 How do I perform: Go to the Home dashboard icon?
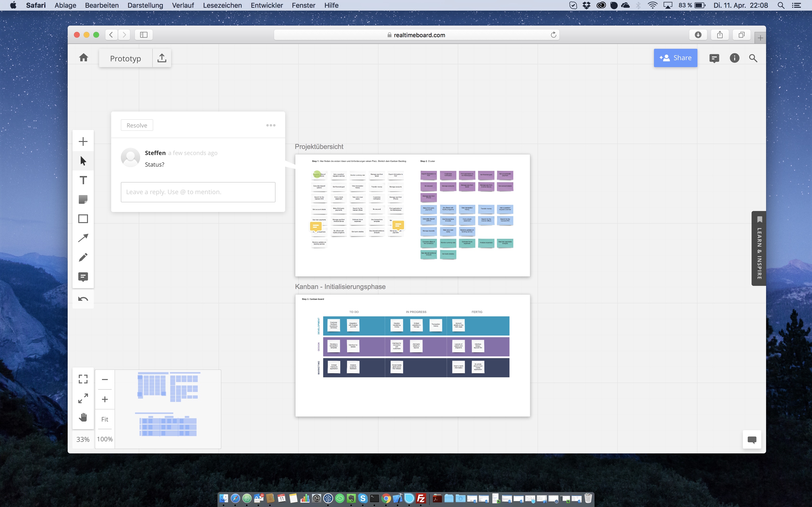84,58
